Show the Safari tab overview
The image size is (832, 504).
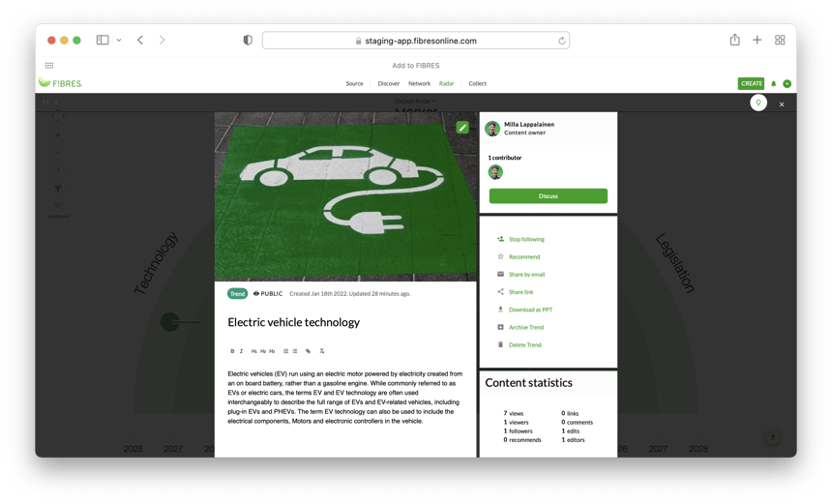click(780, 40)
